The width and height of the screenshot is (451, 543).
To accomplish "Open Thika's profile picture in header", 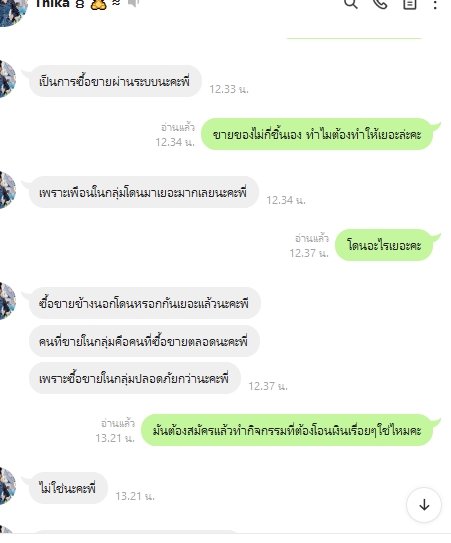I will [12, 10].
